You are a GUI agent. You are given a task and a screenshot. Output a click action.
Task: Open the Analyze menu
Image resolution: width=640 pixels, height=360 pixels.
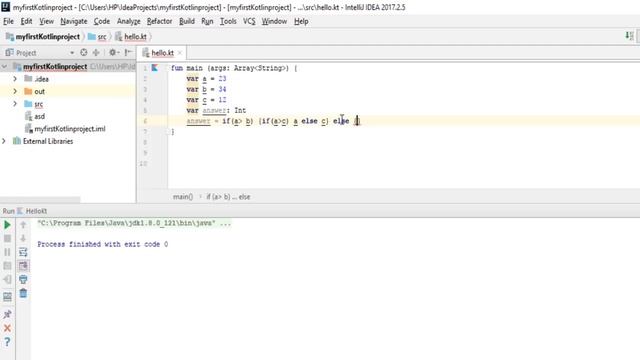[128, 21]
